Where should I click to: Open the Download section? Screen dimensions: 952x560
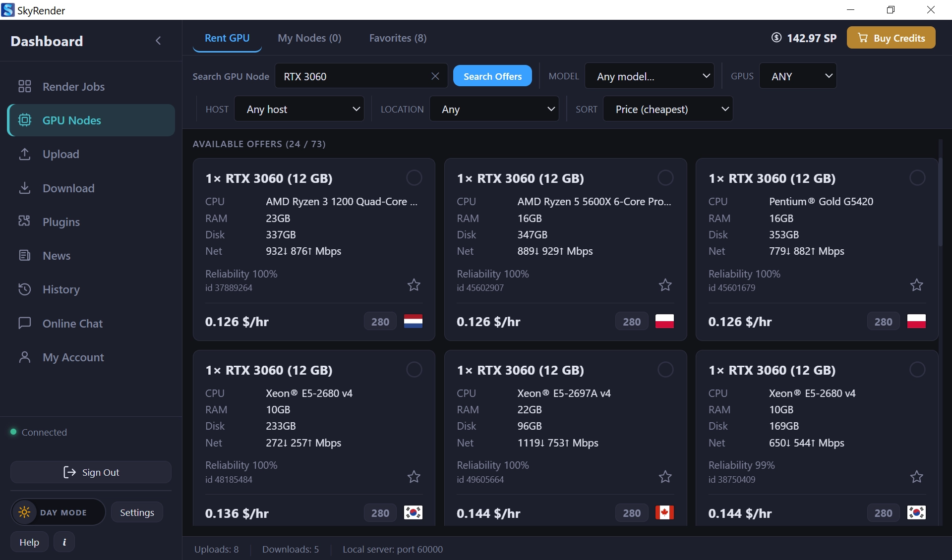pyautogui.click(x=91, y=188)
